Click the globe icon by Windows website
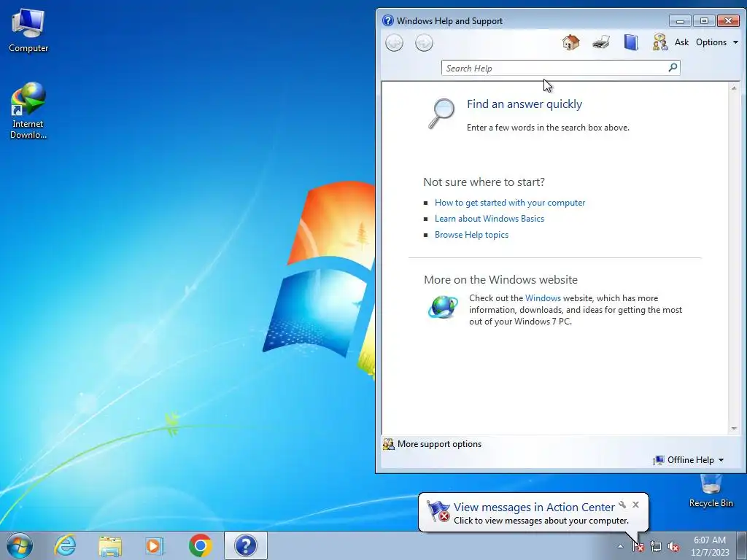The width and height of the screenshot is (747, 560). (x=443, y=307)
